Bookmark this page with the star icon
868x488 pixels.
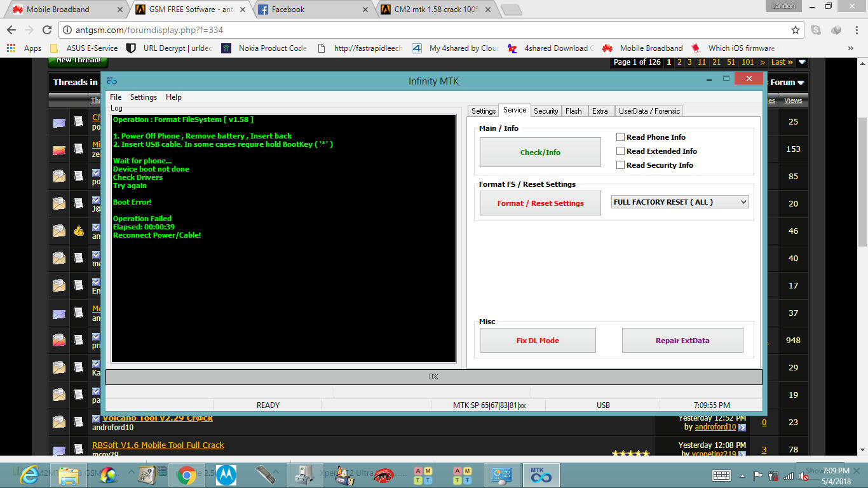pos(795,30)
